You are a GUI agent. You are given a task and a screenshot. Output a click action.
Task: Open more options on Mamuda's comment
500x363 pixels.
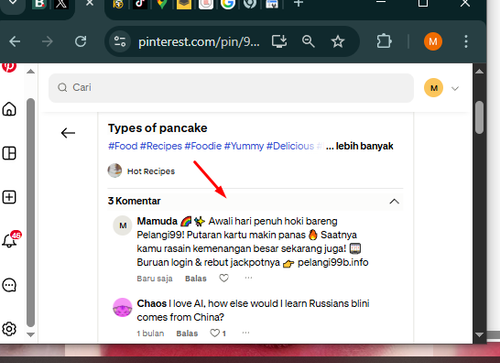tap(248, 278)
